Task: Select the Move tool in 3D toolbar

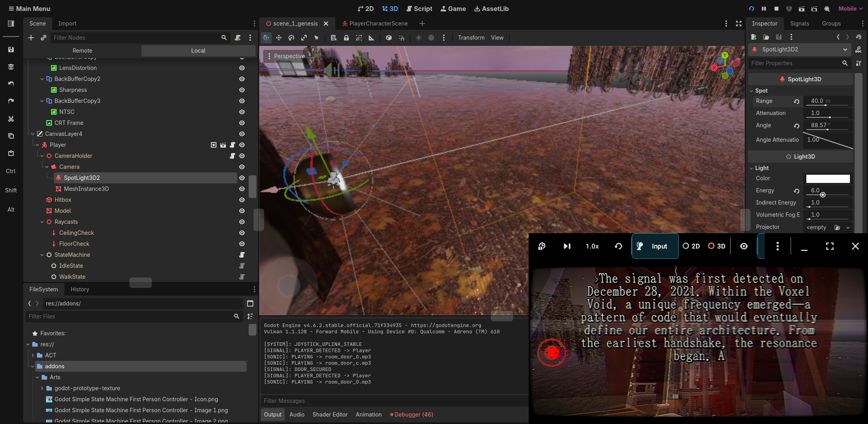Action: tap(279, 38)
